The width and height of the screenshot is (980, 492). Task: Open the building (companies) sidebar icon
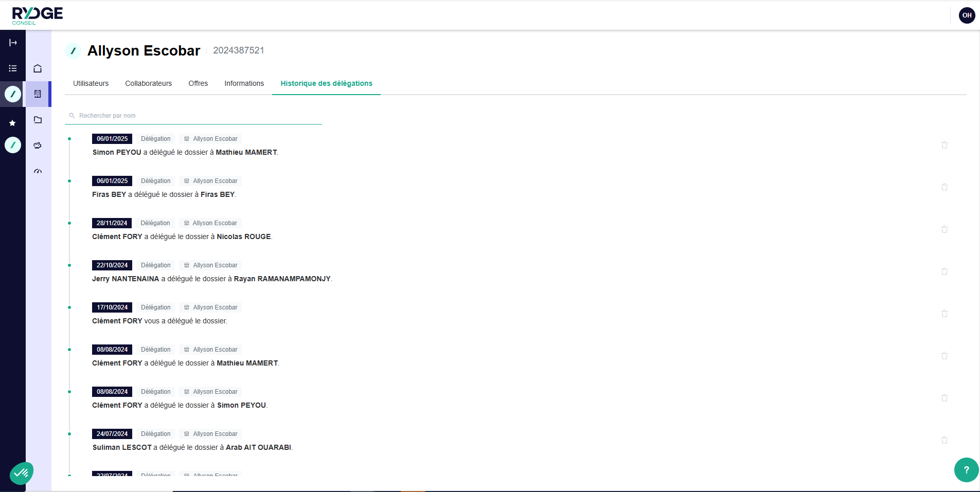38,94
